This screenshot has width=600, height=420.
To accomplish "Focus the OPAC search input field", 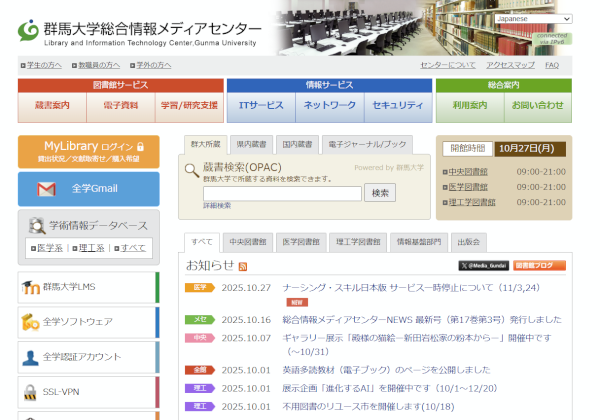I will pyautogui.click(x=282, y=194).
